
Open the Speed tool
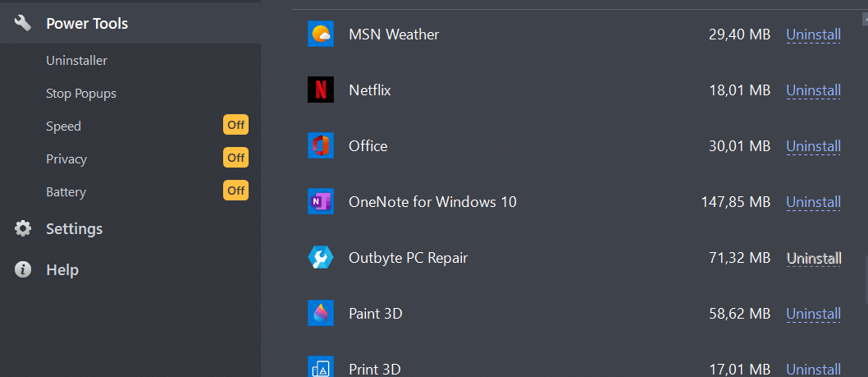64,126
